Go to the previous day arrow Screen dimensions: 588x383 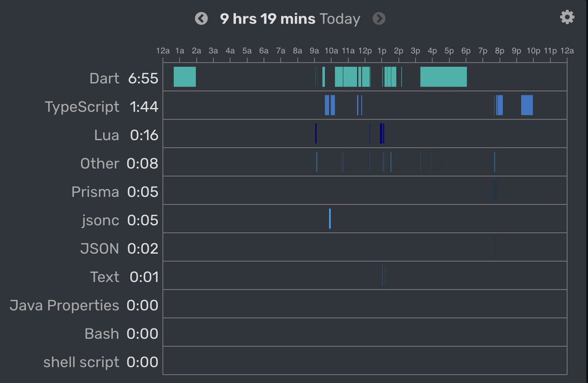point(202,18)
